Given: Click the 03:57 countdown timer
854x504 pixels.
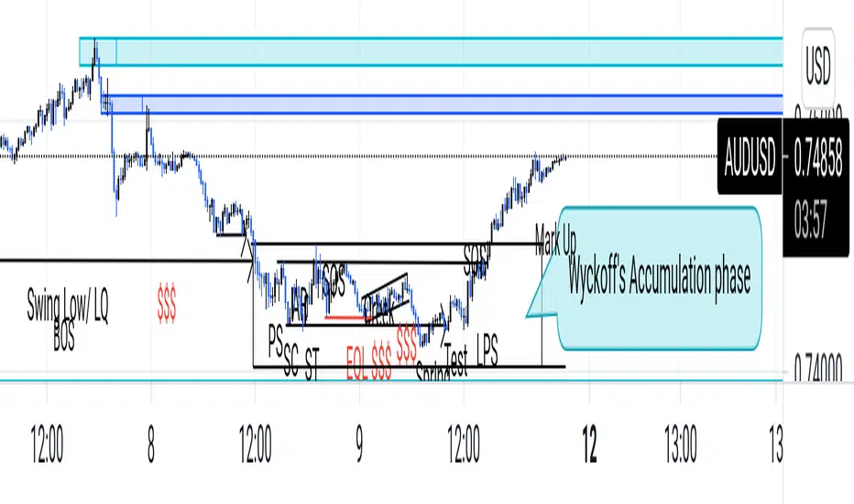Looking at the screenshot, I should [810, 220].
